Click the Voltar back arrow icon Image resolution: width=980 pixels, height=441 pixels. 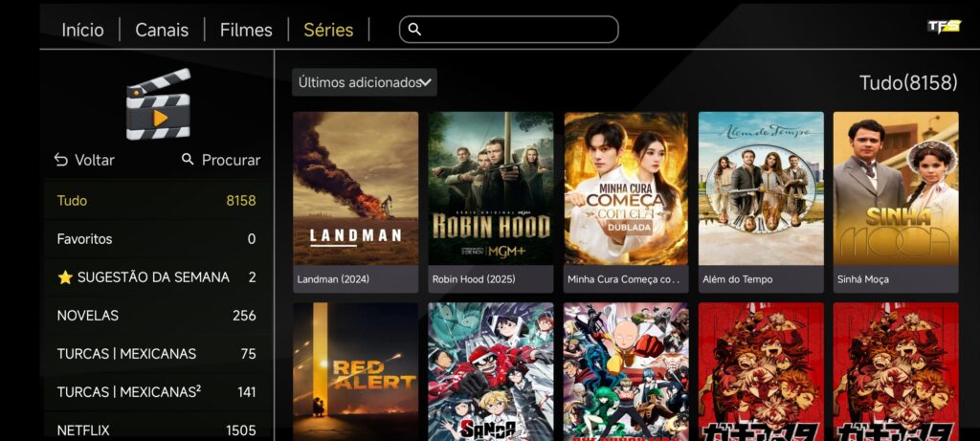coord(60,160)
